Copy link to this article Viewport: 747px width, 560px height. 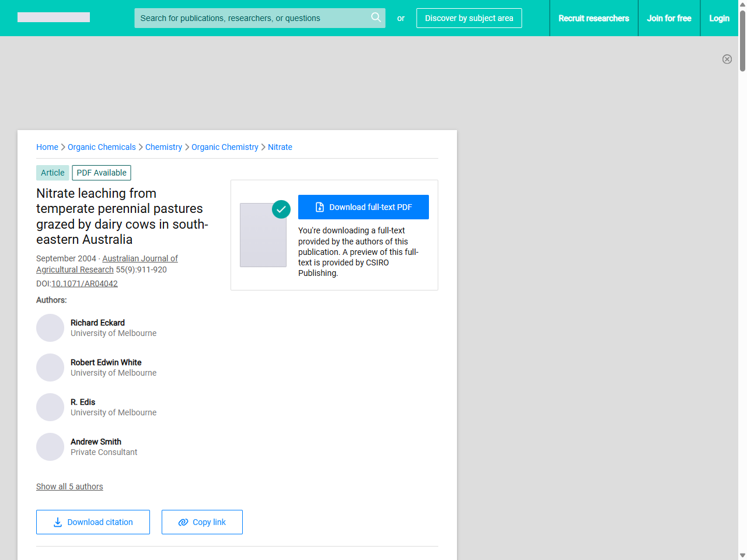(x=202, y=522)
